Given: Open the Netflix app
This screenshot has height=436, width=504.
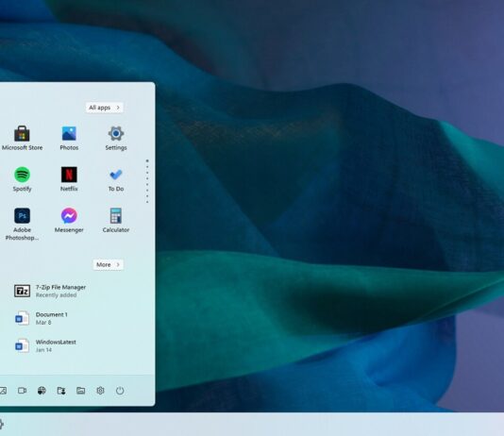Looking at the screenshot, I should (69, 179).
